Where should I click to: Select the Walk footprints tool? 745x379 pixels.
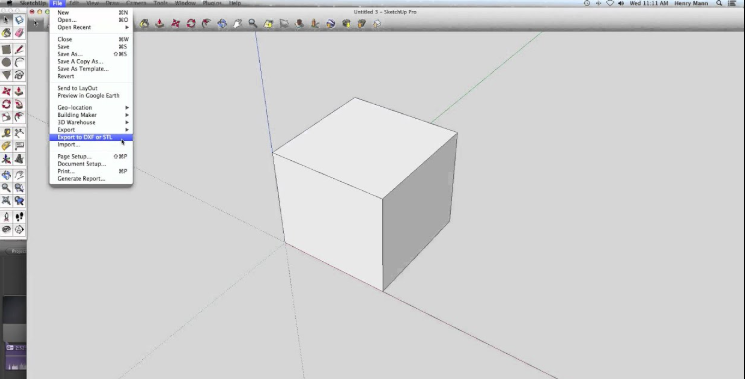19,217
